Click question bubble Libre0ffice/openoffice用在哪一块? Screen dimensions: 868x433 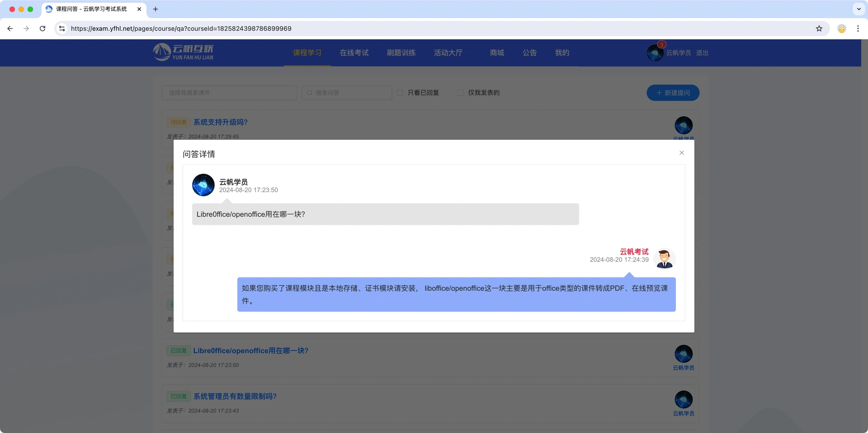[386, 214]
